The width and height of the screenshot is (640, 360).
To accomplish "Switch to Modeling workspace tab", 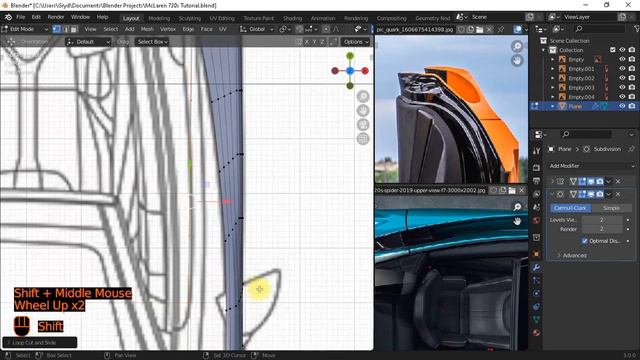I will point(159,18).
